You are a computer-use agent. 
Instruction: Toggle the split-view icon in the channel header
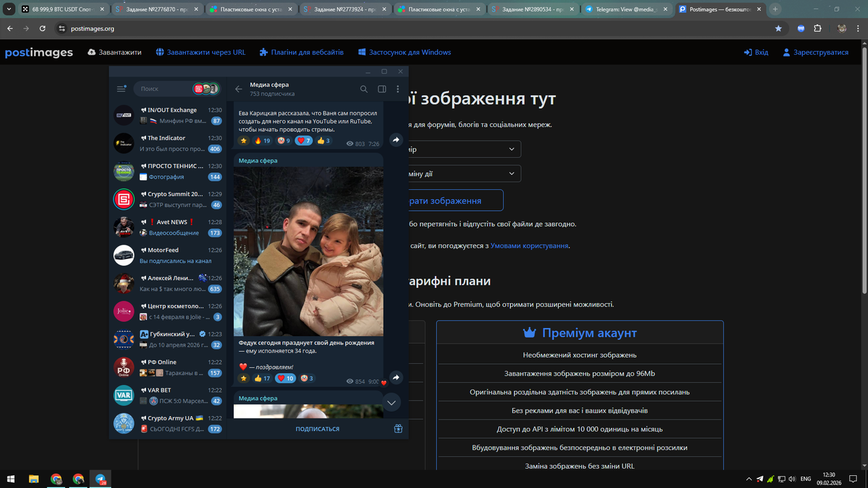(x=381, y=89)
